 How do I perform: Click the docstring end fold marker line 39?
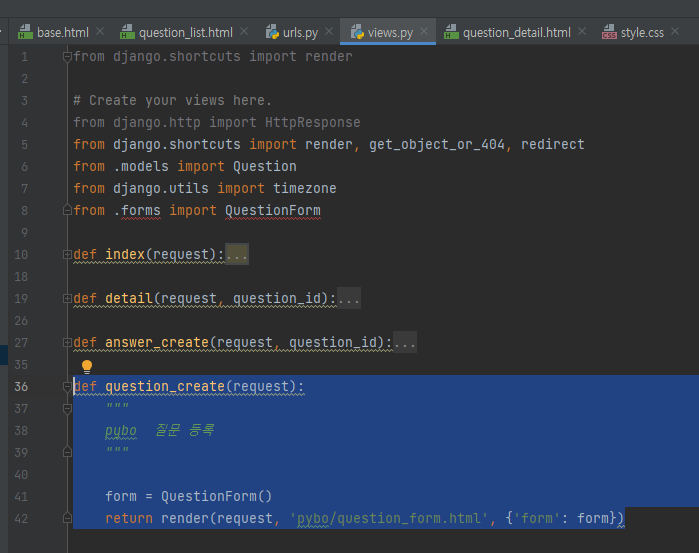(x=67, y=452)
